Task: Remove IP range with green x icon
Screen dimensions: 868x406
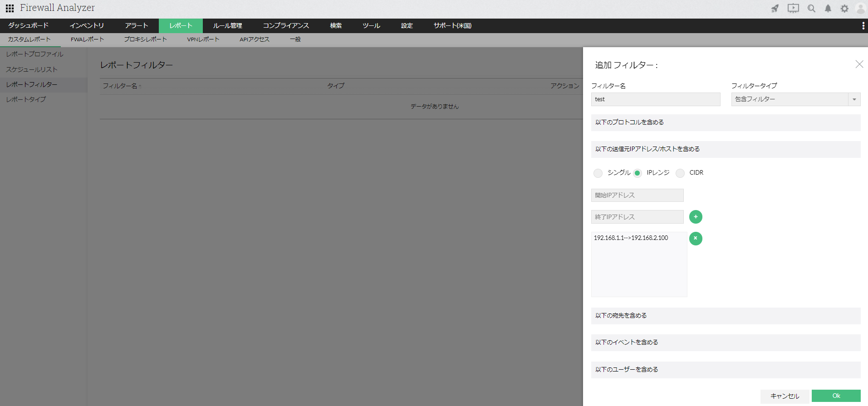Action: click(x=696, y=239)
